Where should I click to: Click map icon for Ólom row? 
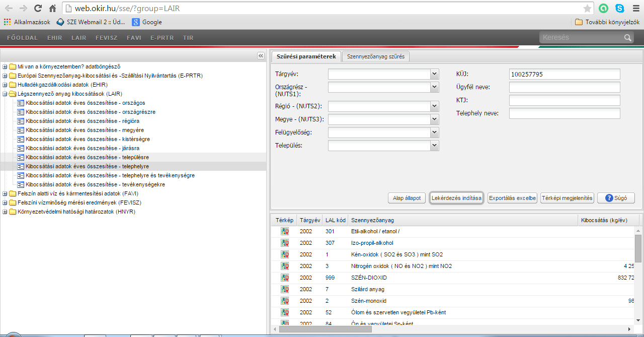click(x=285, y=312)
